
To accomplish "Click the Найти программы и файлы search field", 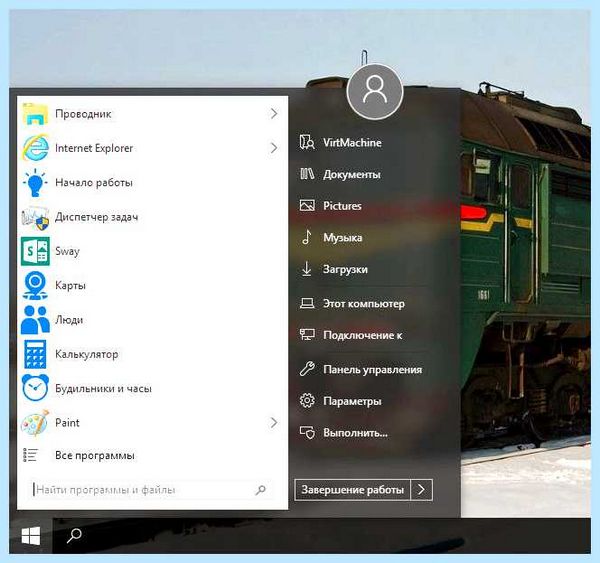I will coord(152,490).
